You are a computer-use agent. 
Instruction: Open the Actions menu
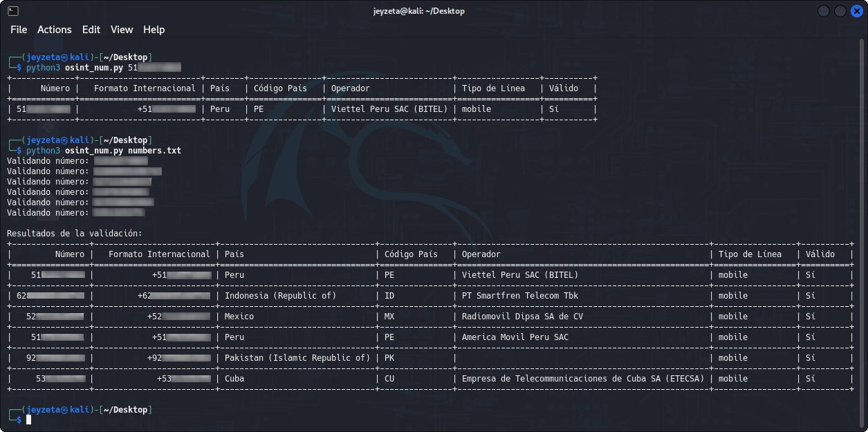click(55, 30)
